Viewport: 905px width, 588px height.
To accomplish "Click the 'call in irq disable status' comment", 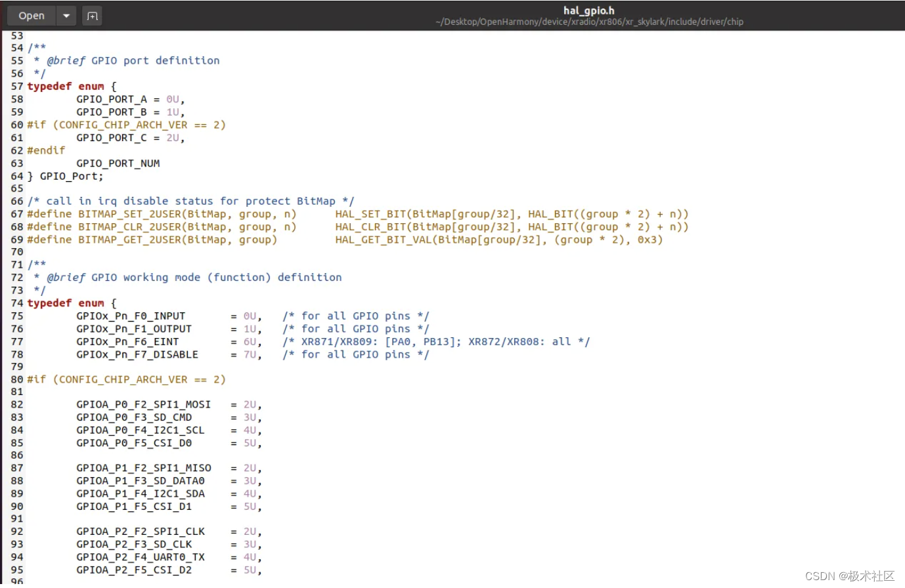I will (190, 201).
